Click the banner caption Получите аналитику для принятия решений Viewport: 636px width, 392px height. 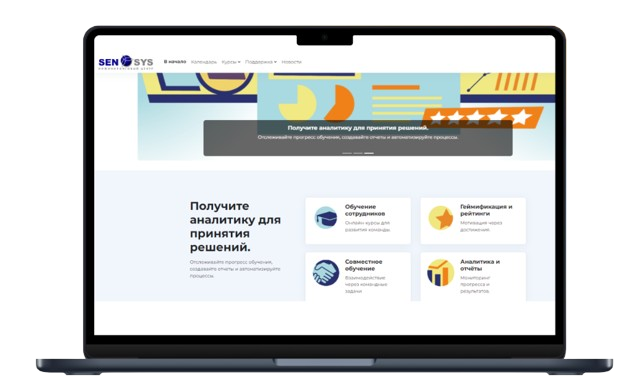[x=358, y=128]
